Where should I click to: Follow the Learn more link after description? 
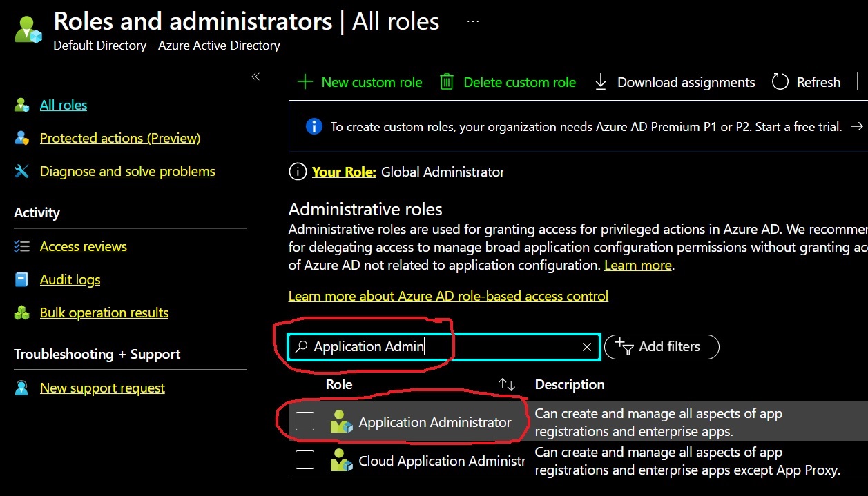click(637, 265)
